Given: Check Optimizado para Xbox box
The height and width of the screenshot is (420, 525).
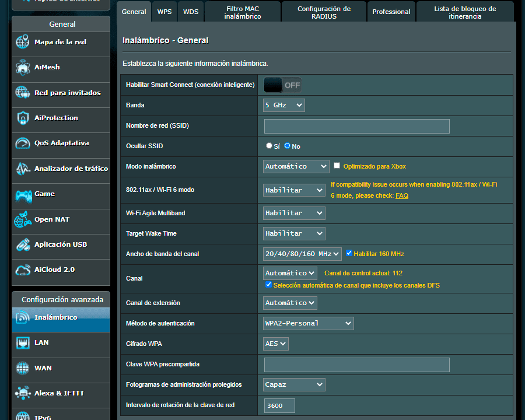Looking at the screenshot, I should (337, 166).
